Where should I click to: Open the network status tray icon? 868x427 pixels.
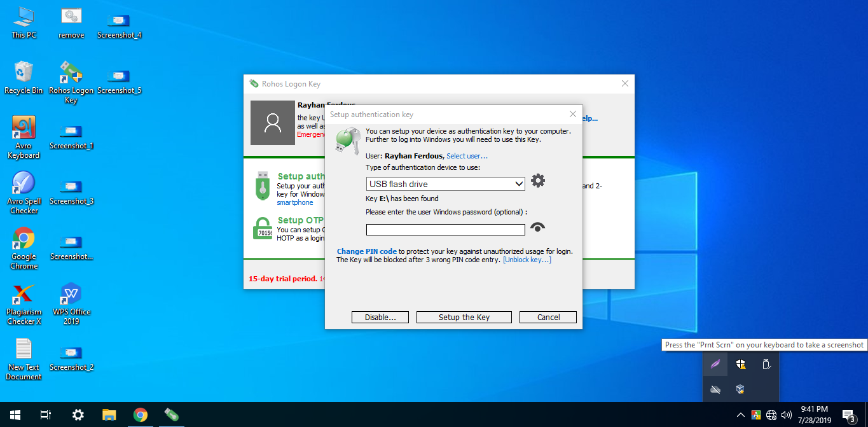click(x=771, y=415)
